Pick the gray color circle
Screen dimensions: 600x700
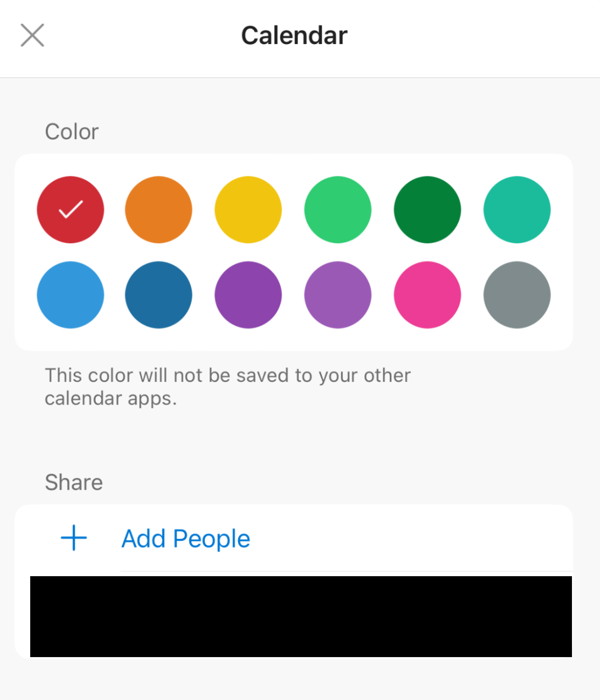point(517,295)
